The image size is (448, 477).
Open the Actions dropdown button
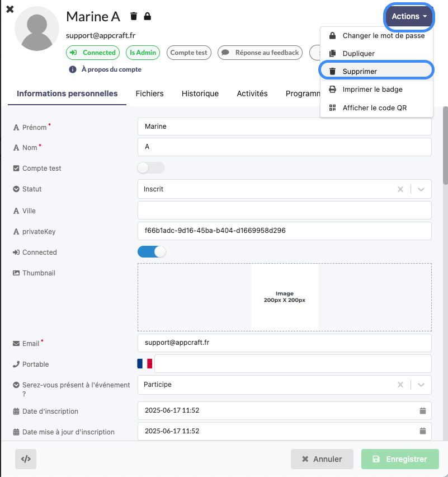click(x=409, y=17)
